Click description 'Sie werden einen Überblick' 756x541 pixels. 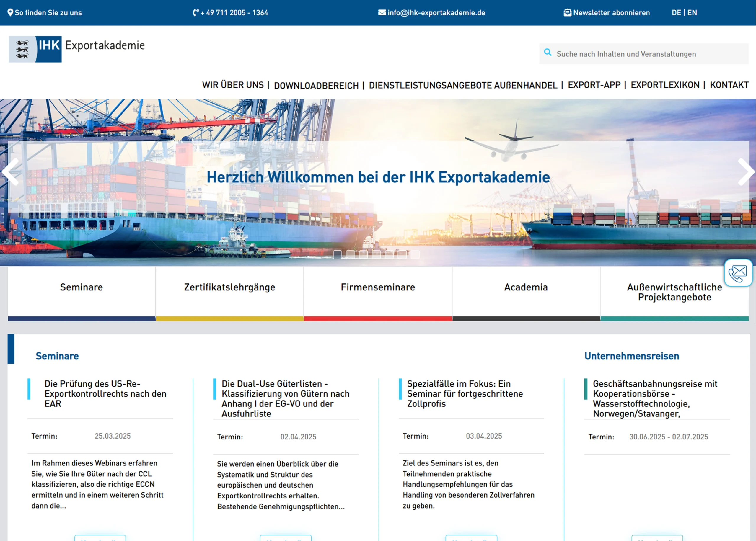tap(281, 485)
